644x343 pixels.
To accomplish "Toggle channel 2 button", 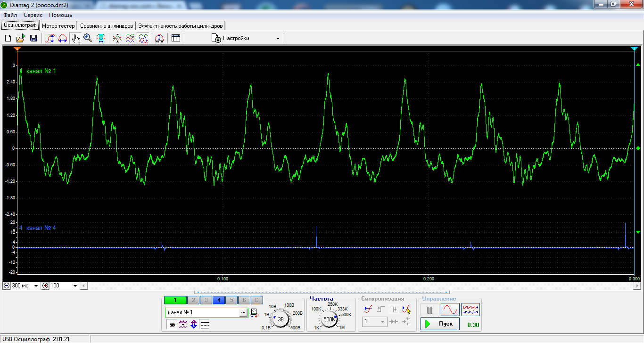I will click(x=193, y=300).
